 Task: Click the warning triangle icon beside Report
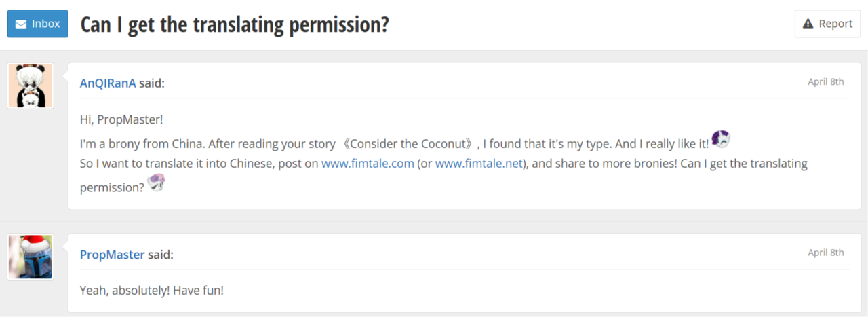pyautogui.click(x=808, y=24)
